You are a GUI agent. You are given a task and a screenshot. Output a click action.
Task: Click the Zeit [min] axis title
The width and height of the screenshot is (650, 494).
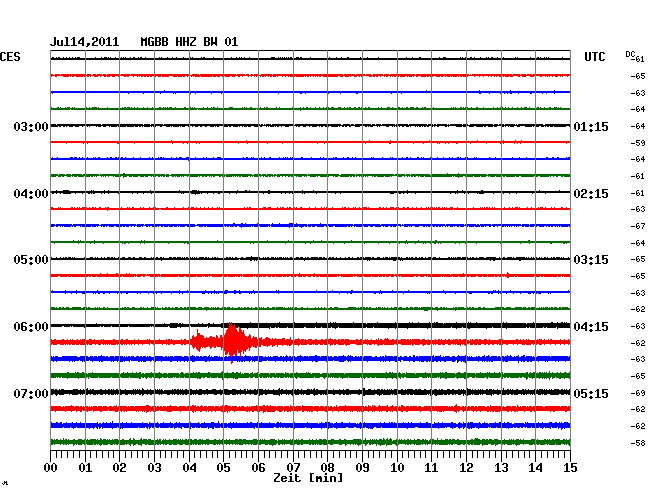pos(308,478)
